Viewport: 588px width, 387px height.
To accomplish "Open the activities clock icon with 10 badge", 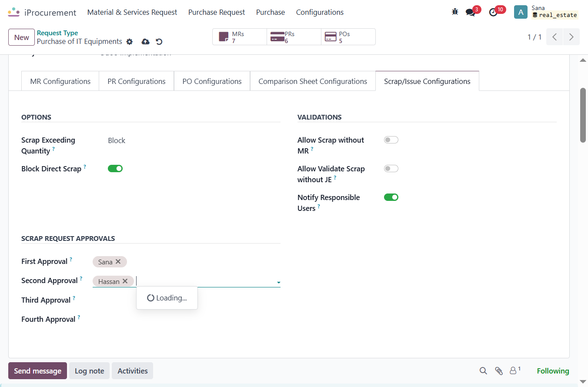I will [493, 12].
